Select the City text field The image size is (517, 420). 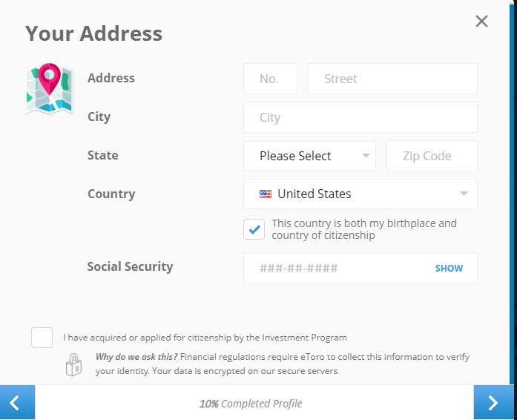pos(360,117)
